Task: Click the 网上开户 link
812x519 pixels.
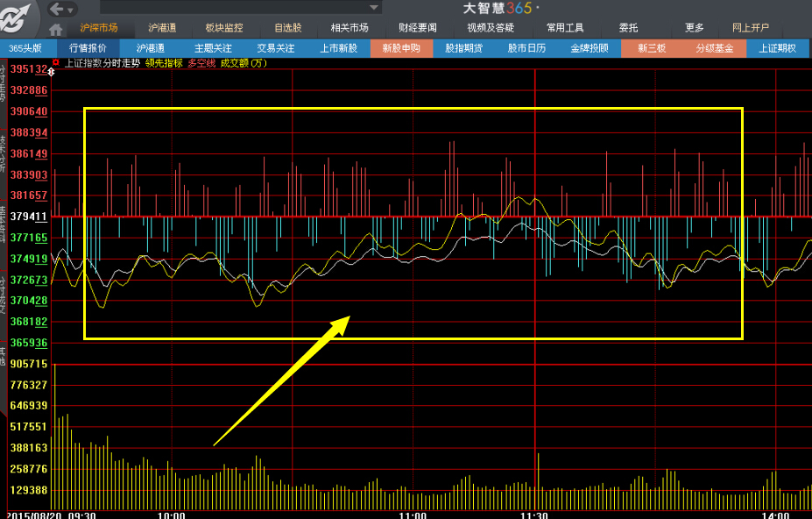Action: click(x=751, y=28)
